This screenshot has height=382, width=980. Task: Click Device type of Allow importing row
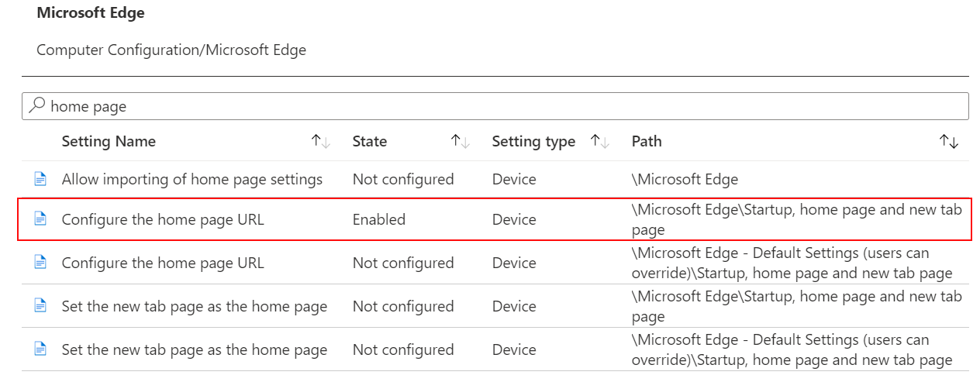click(x=514, y=179)
